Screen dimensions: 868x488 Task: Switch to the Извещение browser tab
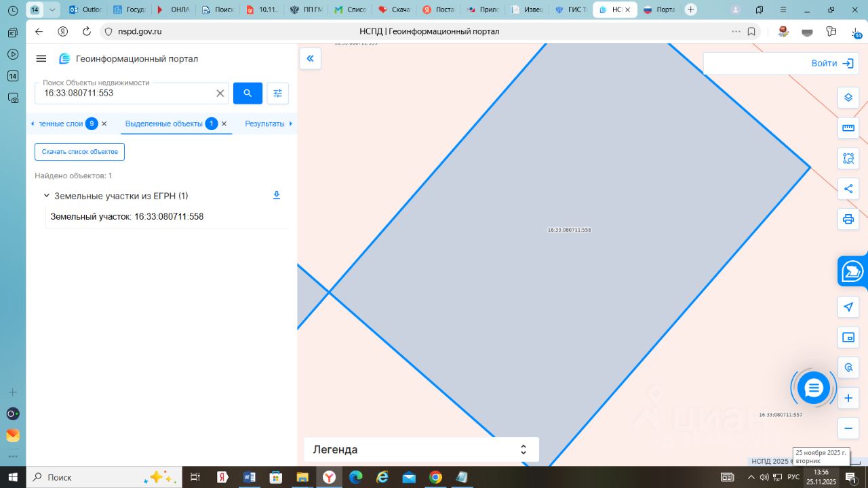point(527,9)
